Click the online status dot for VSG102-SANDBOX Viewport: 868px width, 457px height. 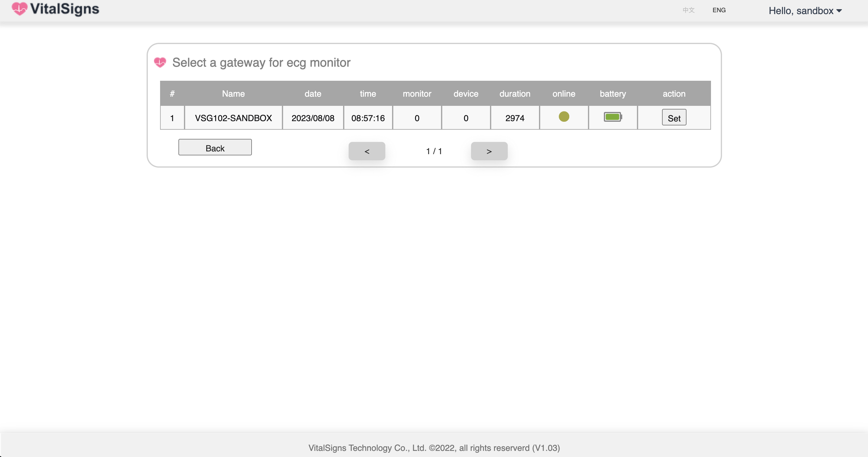click(564, 117)
